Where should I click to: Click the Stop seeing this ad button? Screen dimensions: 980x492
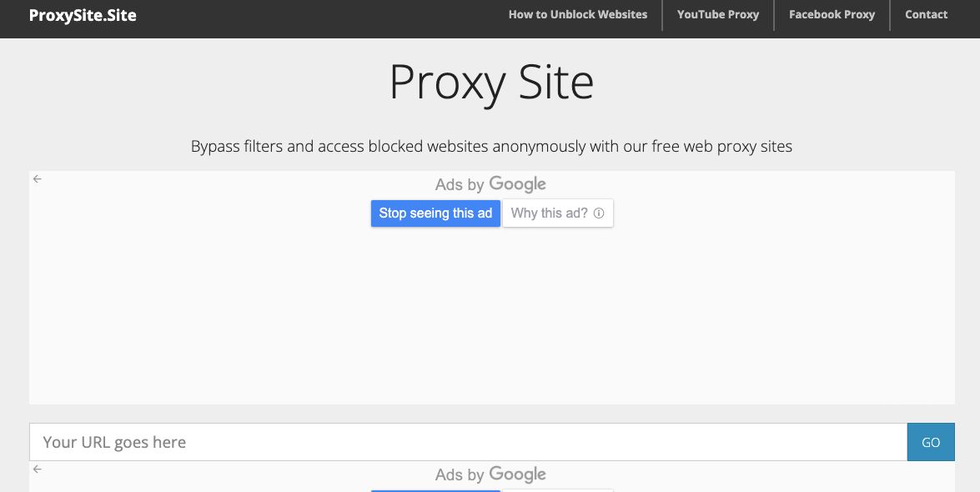pyautogui.click(x=435, y=213)
